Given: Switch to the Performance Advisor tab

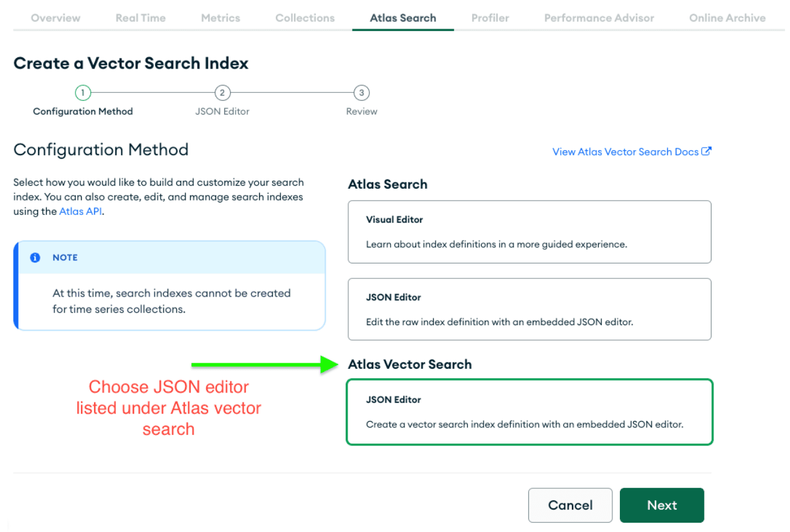Looking at the screenshot, I should (x=599, y=18).
